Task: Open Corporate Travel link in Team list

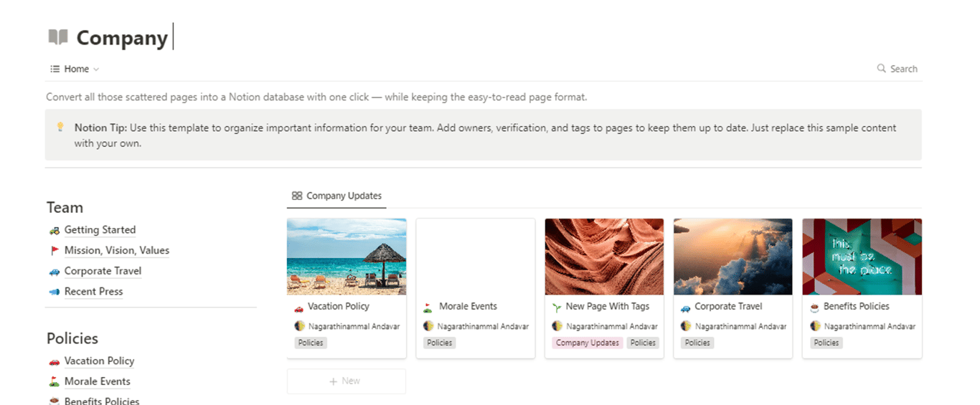Action: point(103,271)
